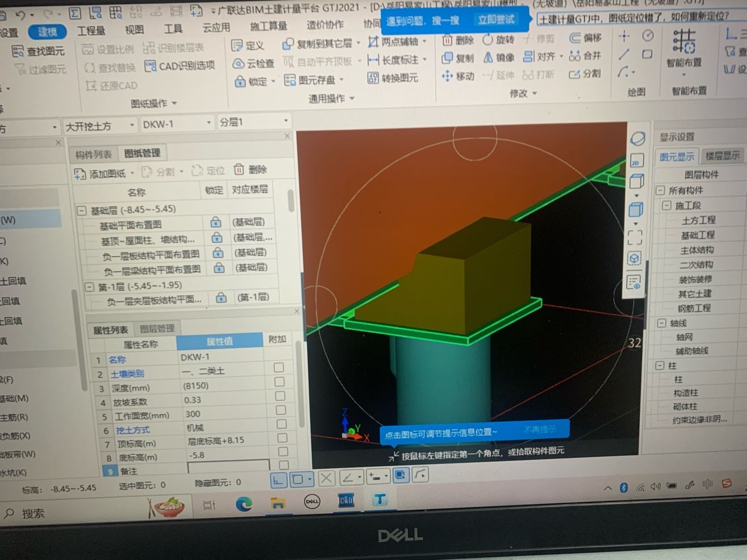Select the 镜像 mirror tool

click(498, 57)
